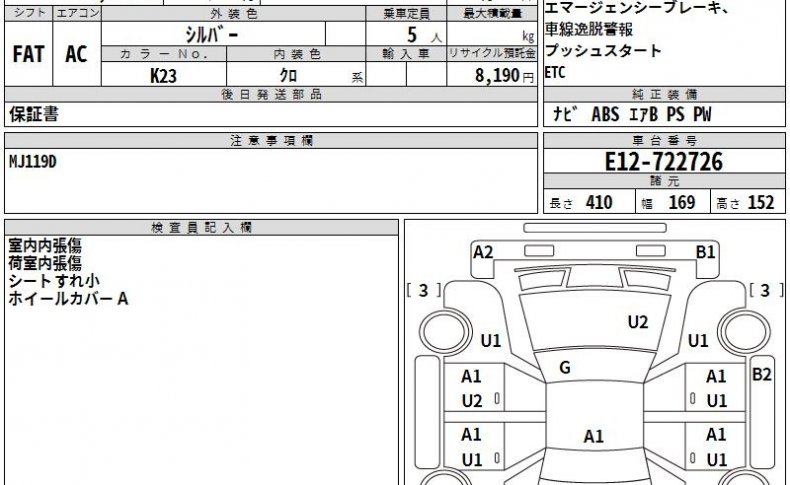Click the '乗車定員' header
790x485 pixels.
pos(406,14)
